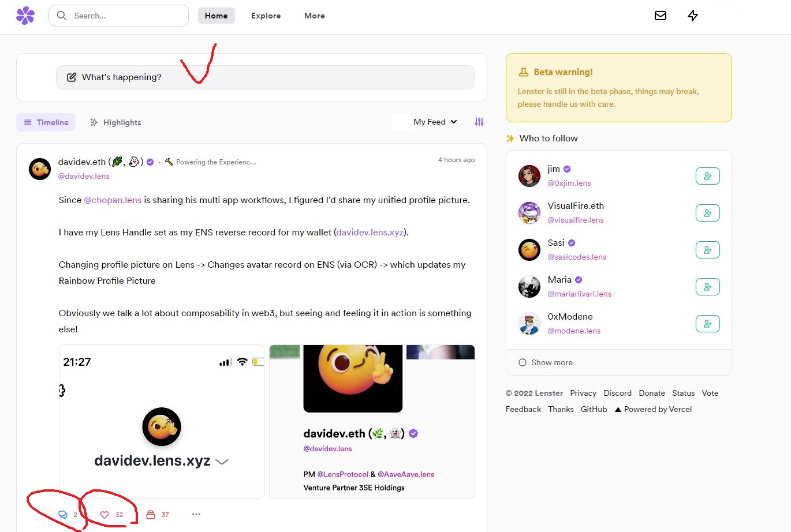Screen dimensions: 791x532
Task: Like the davidev.eth post with heart icon
Action: click(105, 515)
